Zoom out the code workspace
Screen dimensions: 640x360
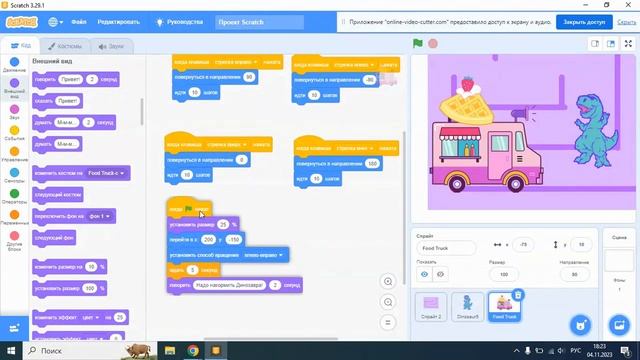click(388, 302)
